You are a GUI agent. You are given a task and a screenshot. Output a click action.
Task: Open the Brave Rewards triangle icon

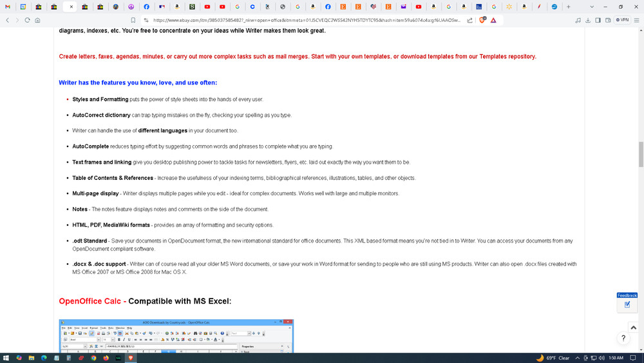click(x=493, y=20)
